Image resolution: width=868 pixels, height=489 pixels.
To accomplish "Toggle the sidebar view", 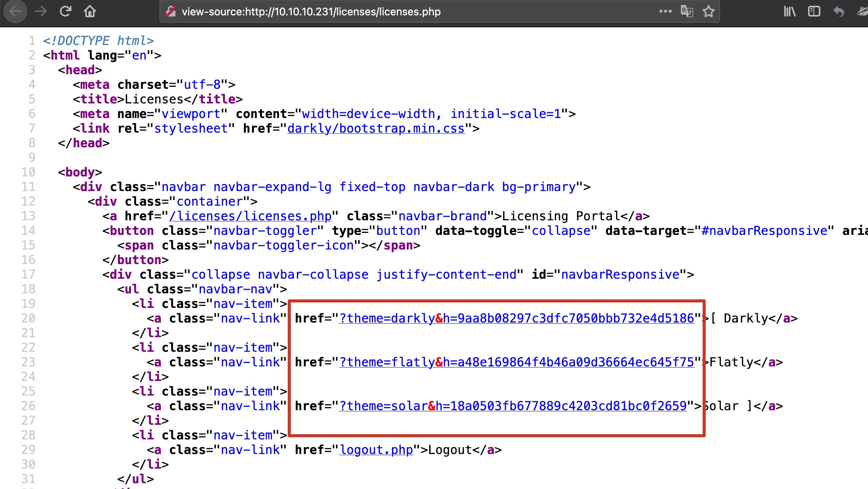I will pos(814,12).
